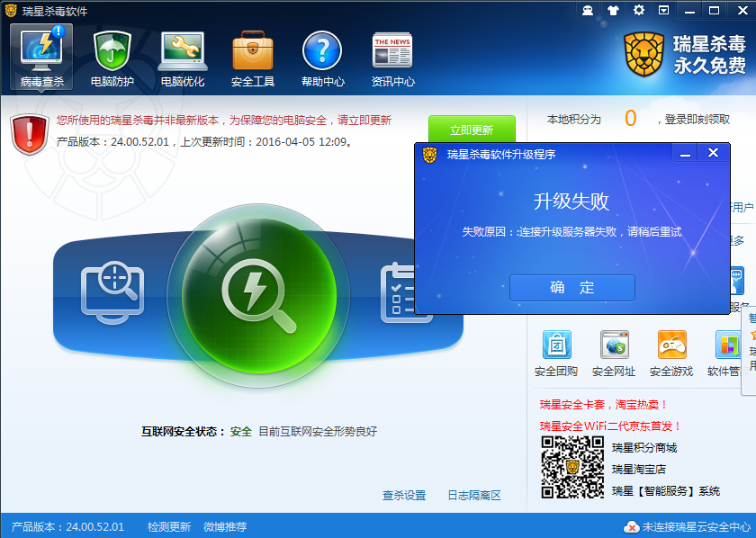Start full scan with monitor magnifier icon

112,292
